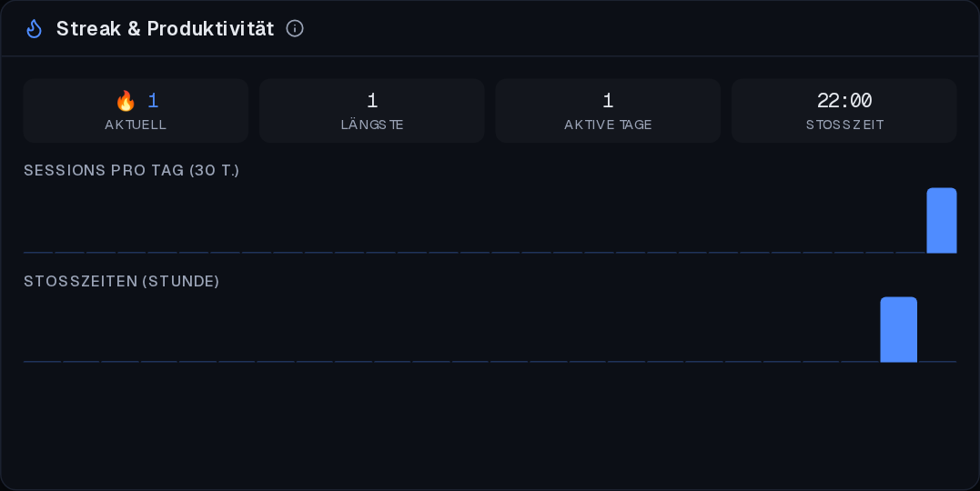
Task: Click the fire emoji in Aktuell card
Action: (x=126, y=101)
